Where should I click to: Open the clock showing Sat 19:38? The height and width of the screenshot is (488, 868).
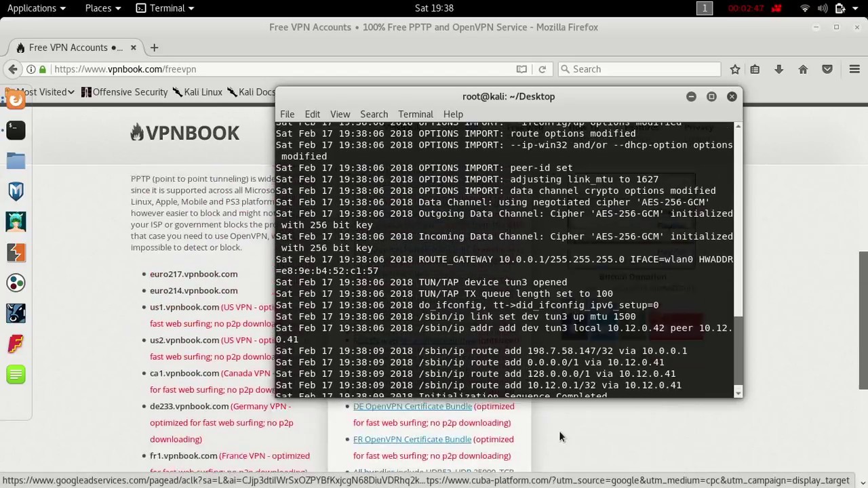434,8
